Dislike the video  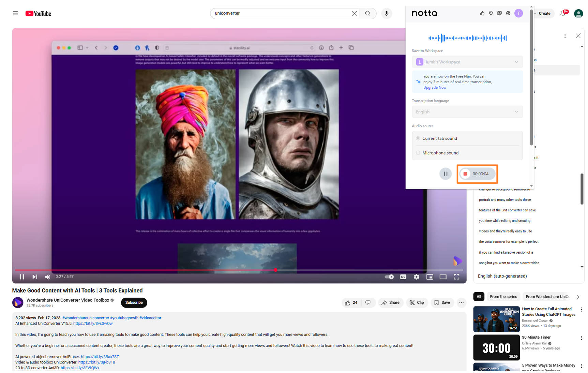tap(368, 303)
